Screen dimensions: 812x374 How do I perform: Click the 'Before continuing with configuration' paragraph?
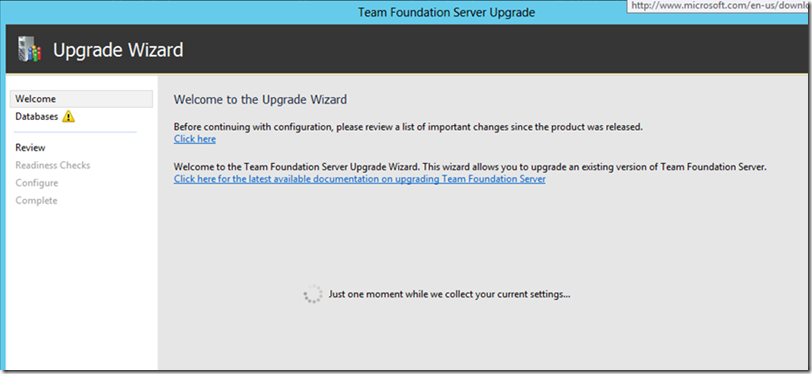408,127
